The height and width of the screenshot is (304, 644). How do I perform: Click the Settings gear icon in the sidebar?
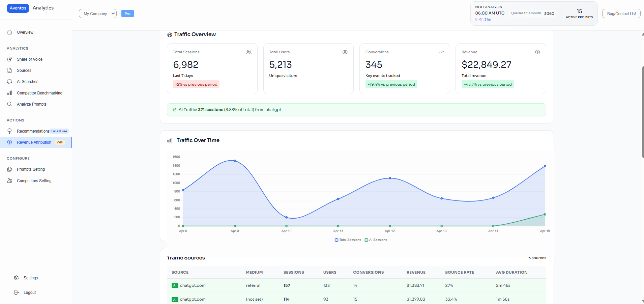tap(17, 278)
